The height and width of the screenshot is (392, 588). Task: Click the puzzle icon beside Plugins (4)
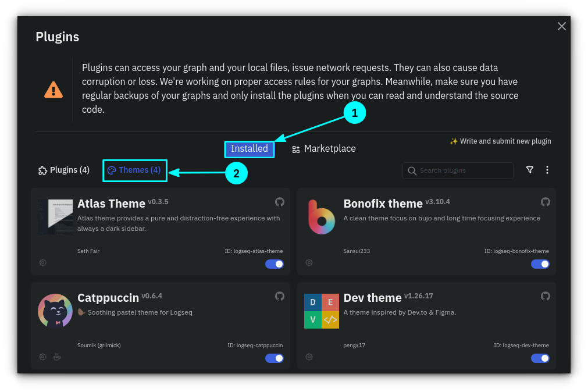pos(42,170)
